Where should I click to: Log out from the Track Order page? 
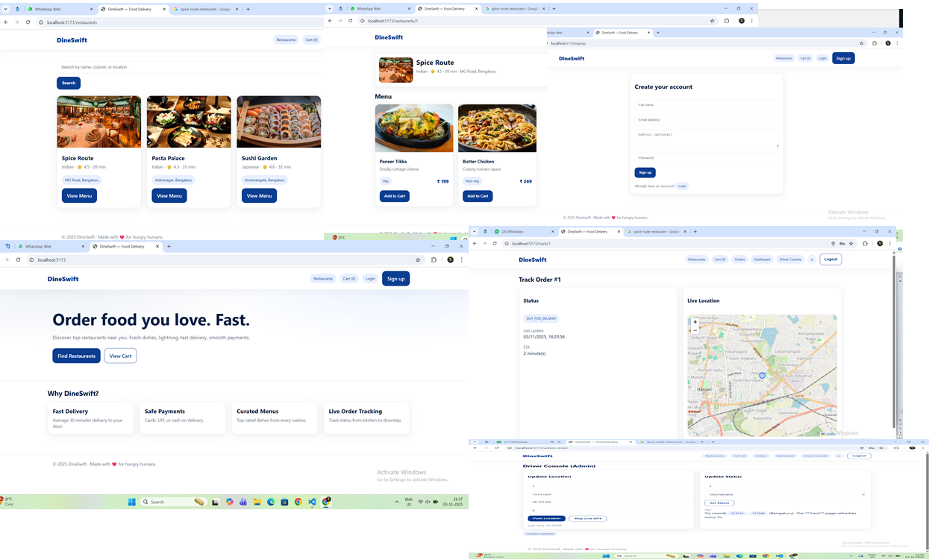click(x=831, y=259)
